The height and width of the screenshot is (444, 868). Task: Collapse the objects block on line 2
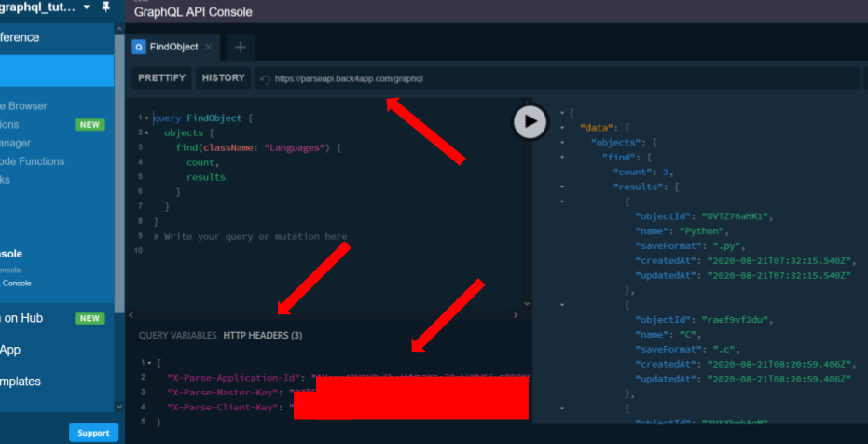coord(147,133)
